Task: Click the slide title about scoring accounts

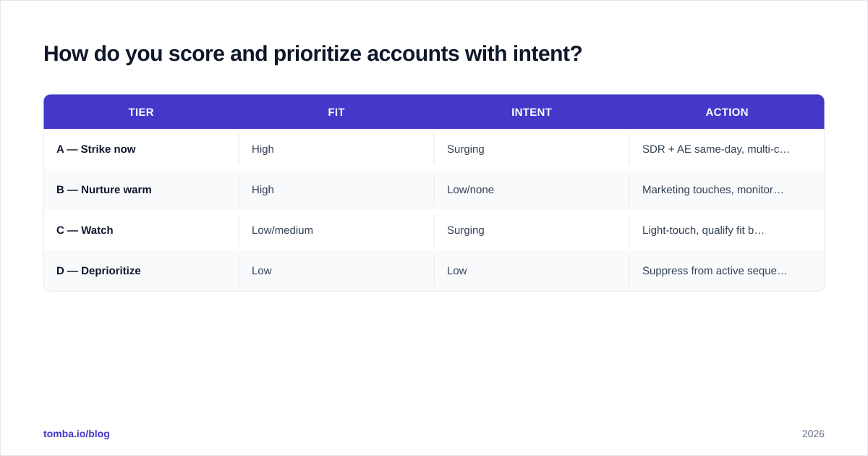Action: [312, 54]
